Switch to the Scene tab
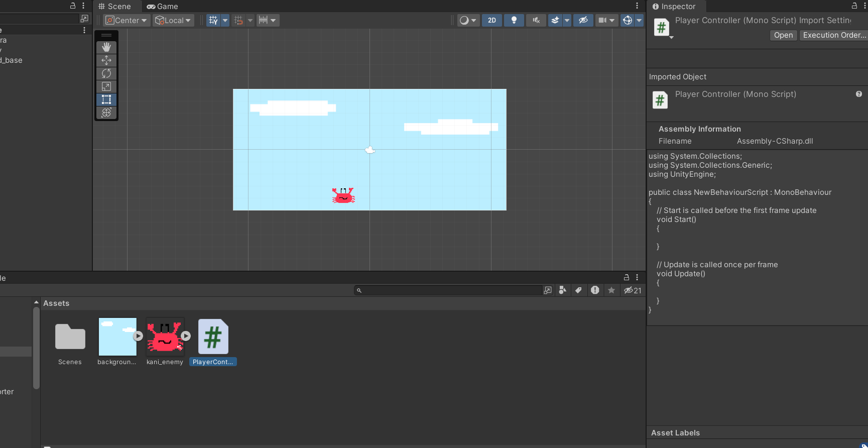Viewport: 868px width, 448px height. tap(114, 7)
